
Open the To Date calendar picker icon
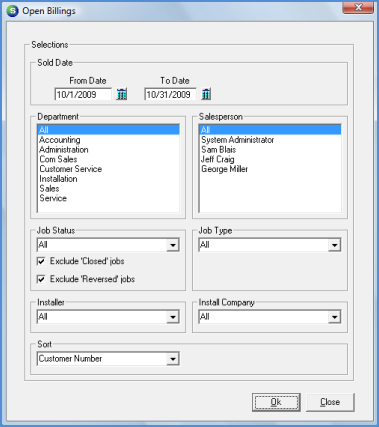206,94
